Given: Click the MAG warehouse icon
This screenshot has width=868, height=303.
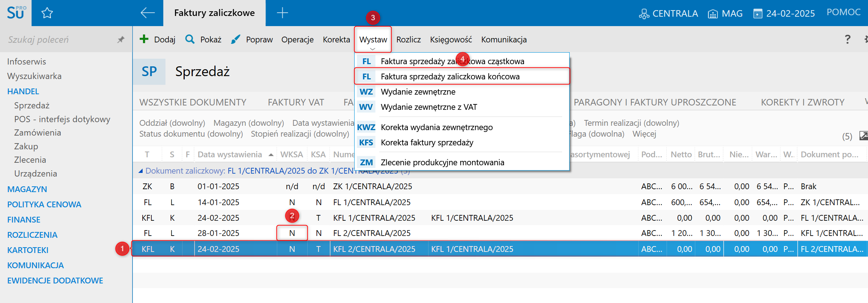Looking at the screenshot, I should (x=713, y=14).
